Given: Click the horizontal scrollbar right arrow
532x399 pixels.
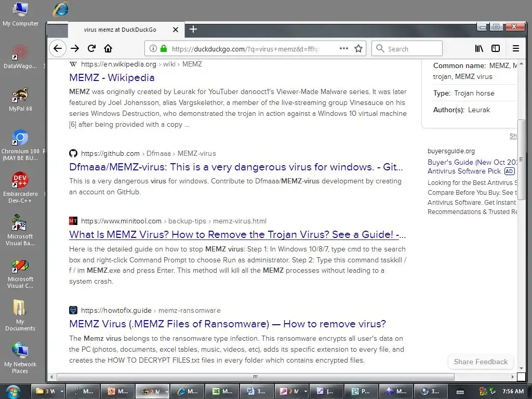Looking at the screenshot, I should [512, 377].
